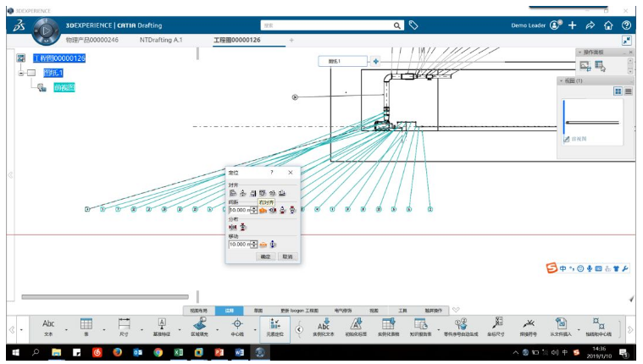This screenshot has height=364, width=643.
Task: Select the 前视图 view thumbnail
Action: tap(592, 122)
